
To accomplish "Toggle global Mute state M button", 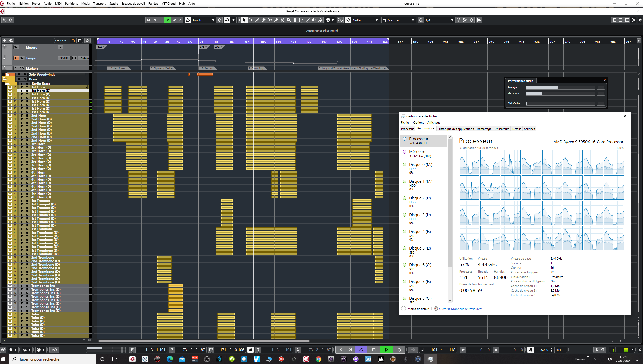I will click(149, 20).
